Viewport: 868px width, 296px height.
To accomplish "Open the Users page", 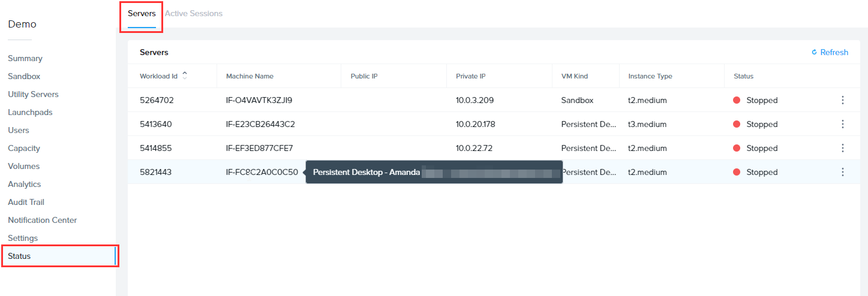I will [19, 130].
